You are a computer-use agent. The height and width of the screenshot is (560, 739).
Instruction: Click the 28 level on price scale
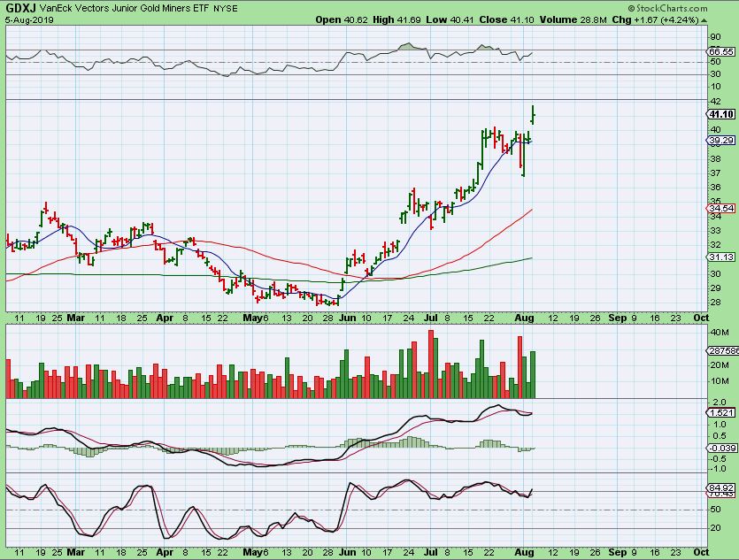coord(715,302)
